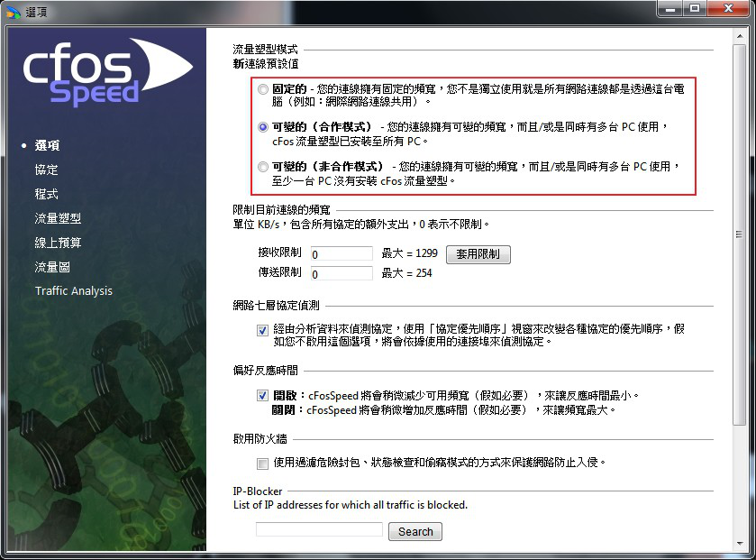Click the IP-Blocker Search button
Viewport: 756px width, 560px height.
pyautogui.click(x=415, y=531)
